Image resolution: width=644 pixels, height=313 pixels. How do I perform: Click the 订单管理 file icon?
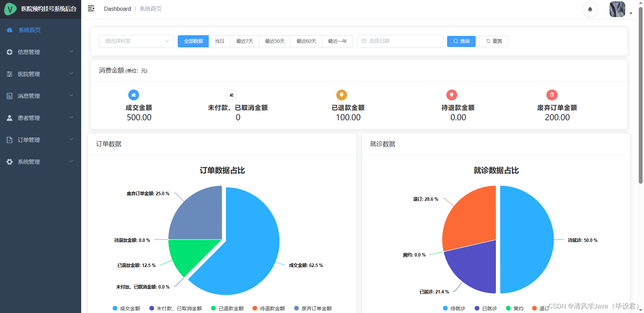coord(10,140)
